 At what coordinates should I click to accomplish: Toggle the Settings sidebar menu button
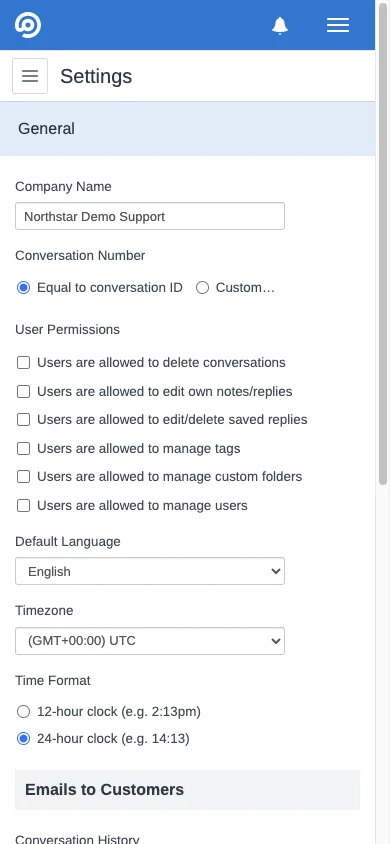(30, 76)
